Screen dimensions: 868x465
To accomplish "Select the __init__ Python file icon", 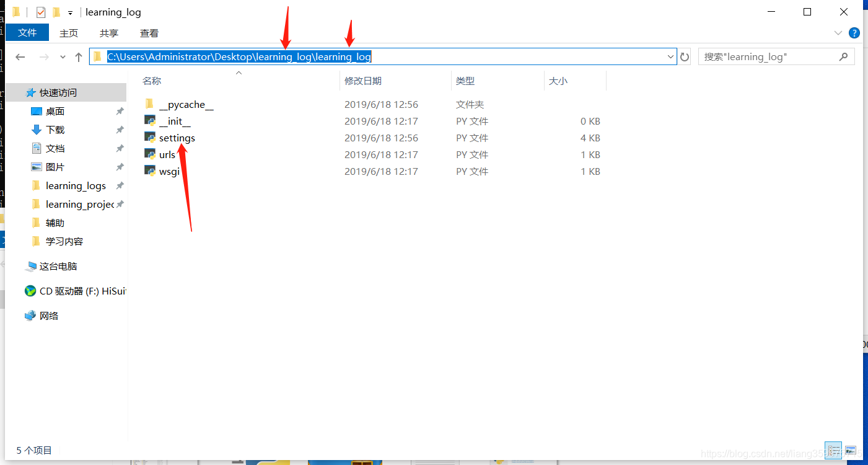I will click(x=150, y=121).
